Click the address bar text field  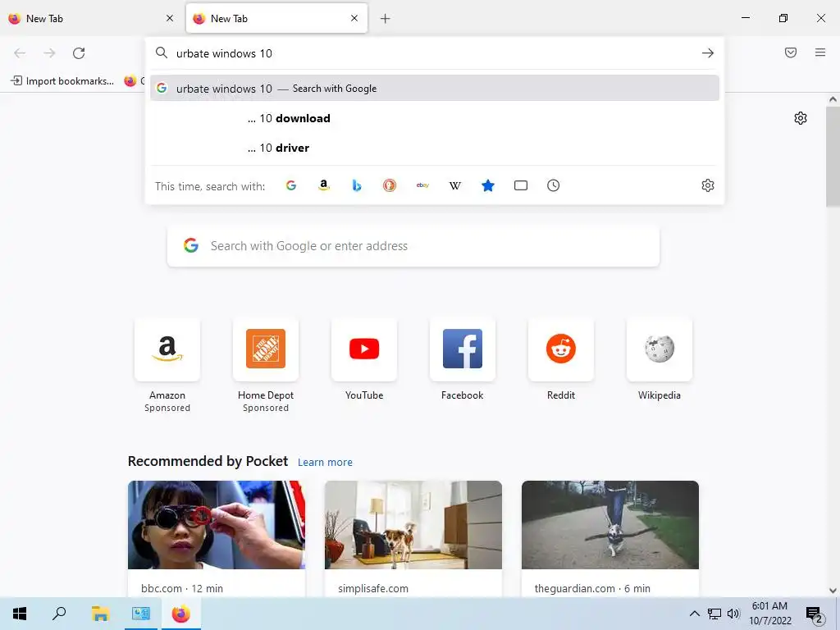click(x=434, y=53)
